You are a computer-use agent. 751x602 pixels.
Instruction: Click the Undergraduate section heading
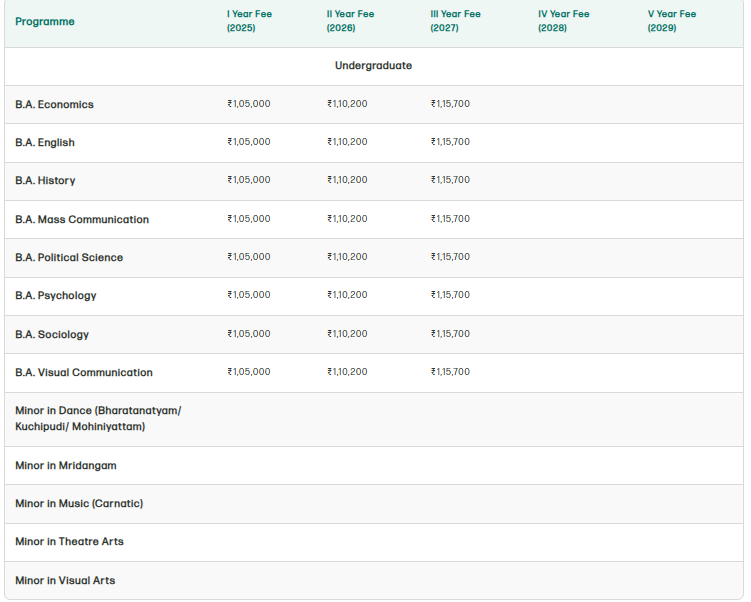[373, 66]
